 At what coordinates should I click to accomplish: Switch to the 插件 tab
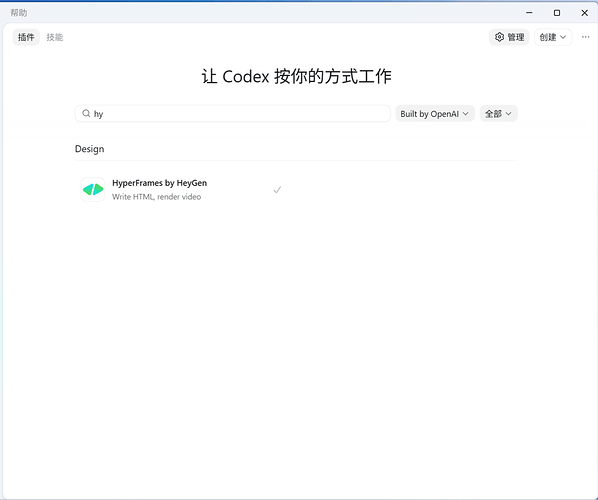[x=26, y=37]
